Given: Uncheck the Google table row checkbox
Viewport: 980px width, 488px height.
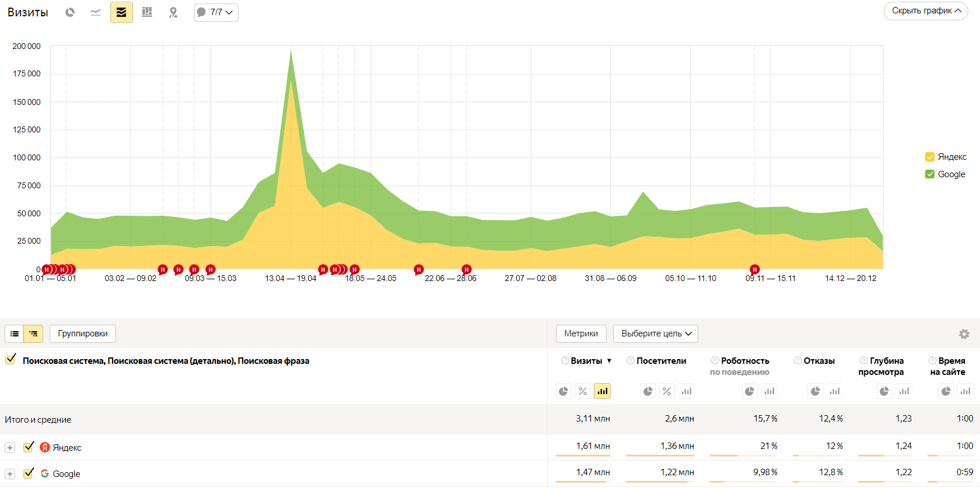Looking at the screenshot, I should coord(29,473).
